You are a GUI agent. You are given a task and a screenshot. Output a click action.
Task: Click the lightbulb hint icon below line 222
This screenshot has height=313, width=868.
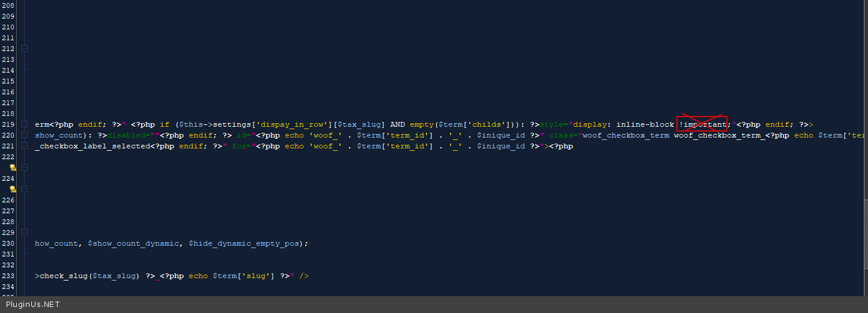tap(13, 168)
